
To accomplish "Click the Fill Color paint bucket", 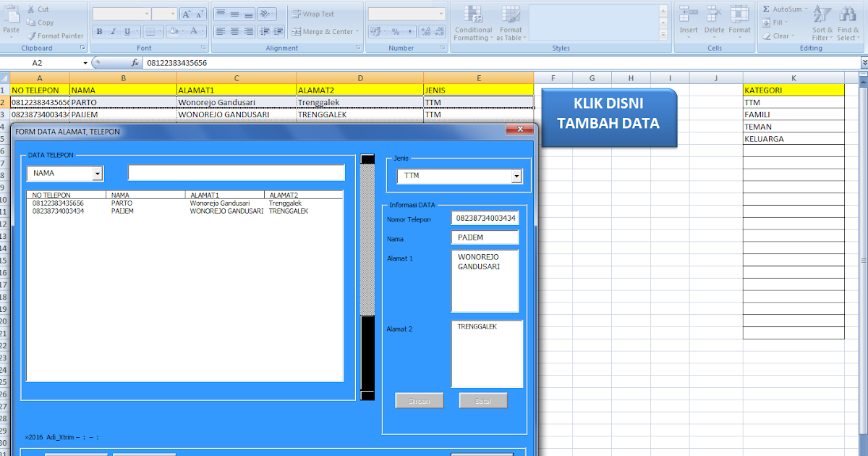I will pos(173,32).
